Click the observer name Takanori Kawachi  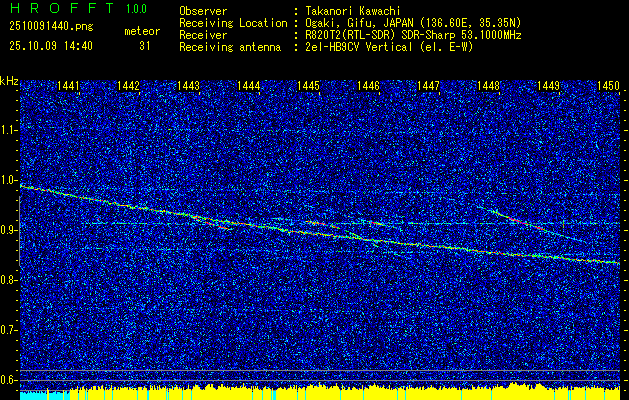coord(353,11)
